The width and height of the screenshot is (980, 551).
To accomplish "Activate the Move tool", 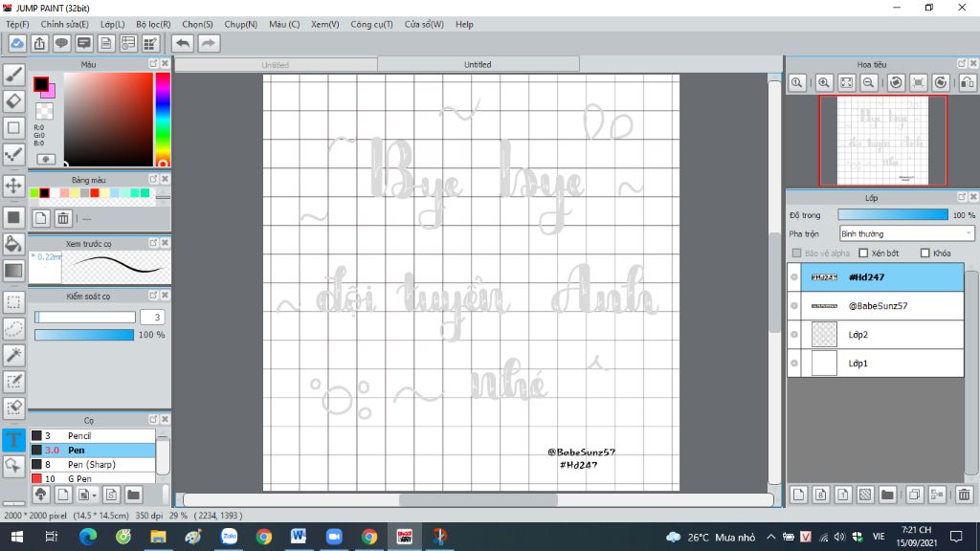I will click(13, 186).
